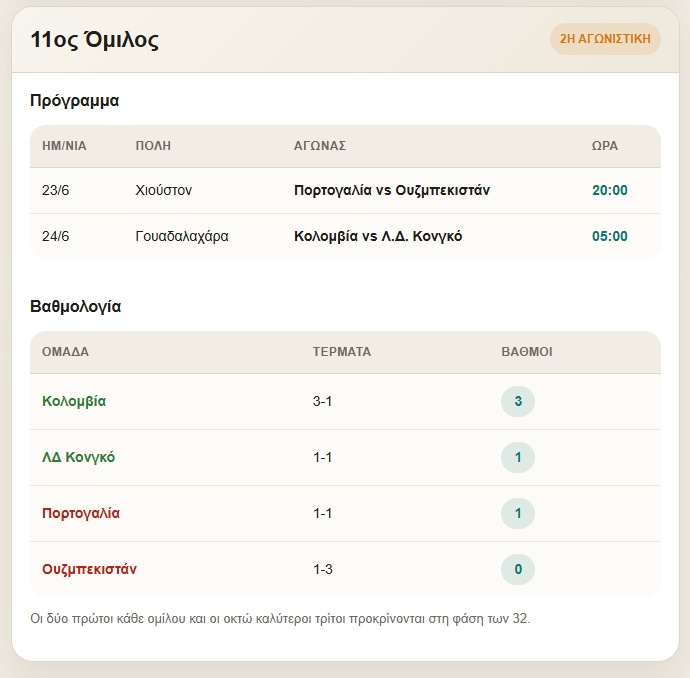Select the date '24/6'

point(55,236)
